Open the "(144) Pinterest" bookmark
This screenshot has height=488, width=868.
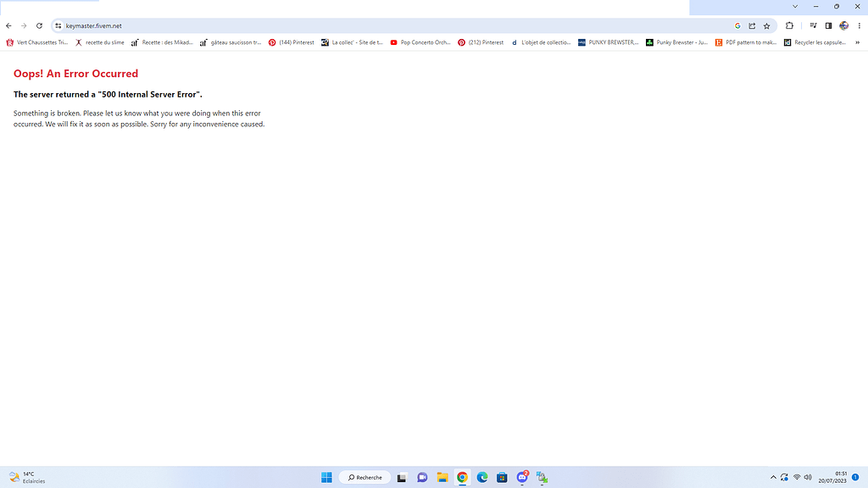coord(291,42)
